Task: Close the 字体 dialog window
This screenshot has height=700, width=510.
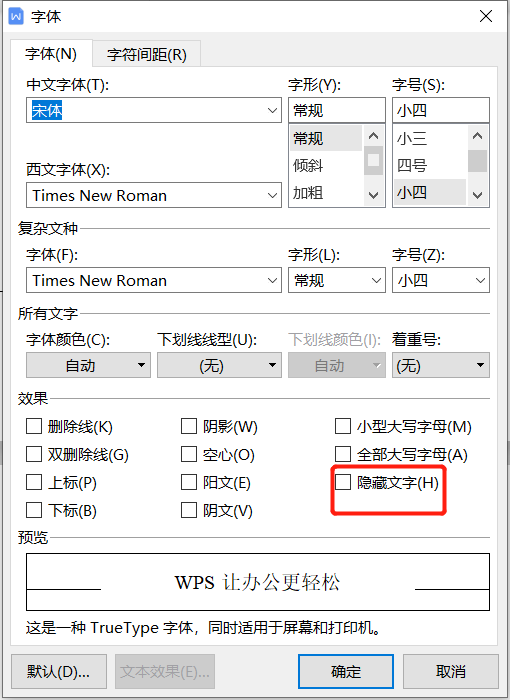Action: click(485, 17)
